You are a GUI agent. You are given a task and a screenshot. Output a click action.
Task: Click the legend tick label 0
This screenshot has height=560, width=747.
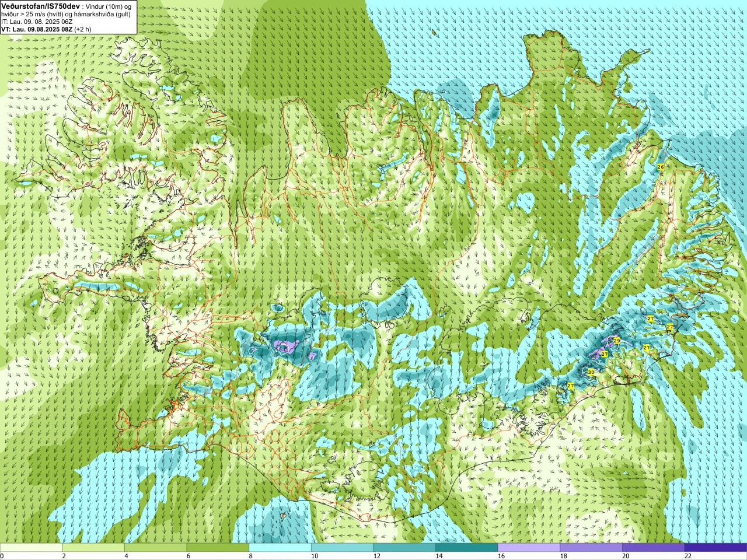point(2,556)
